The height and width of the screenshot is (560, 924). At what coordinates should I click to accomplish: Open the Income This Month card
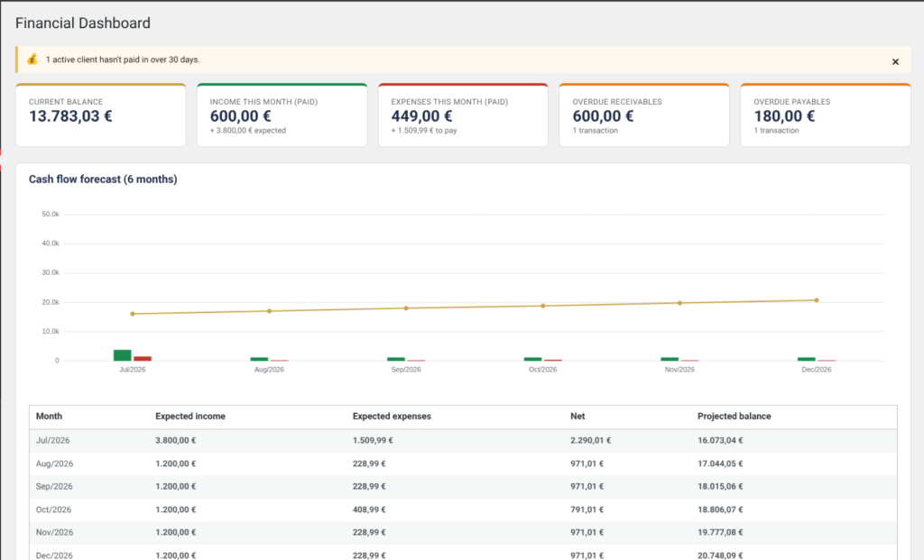282,115
